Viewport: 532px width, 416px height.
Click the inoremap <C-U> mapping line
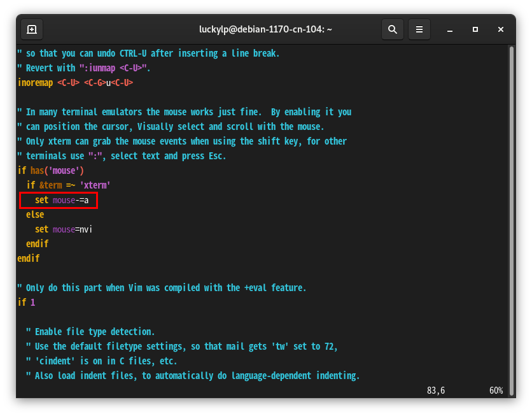click(75, 83)
